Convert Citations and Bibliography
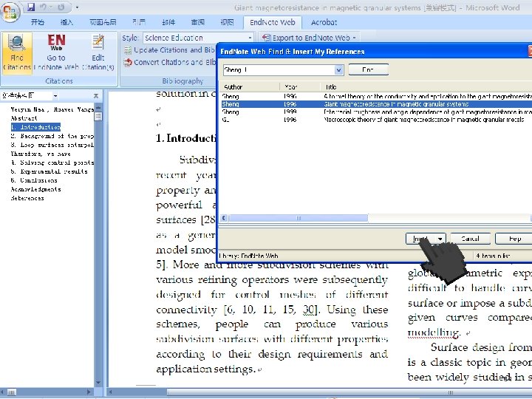The width and height of the screenshot is (532, 399). pos(170,62)
